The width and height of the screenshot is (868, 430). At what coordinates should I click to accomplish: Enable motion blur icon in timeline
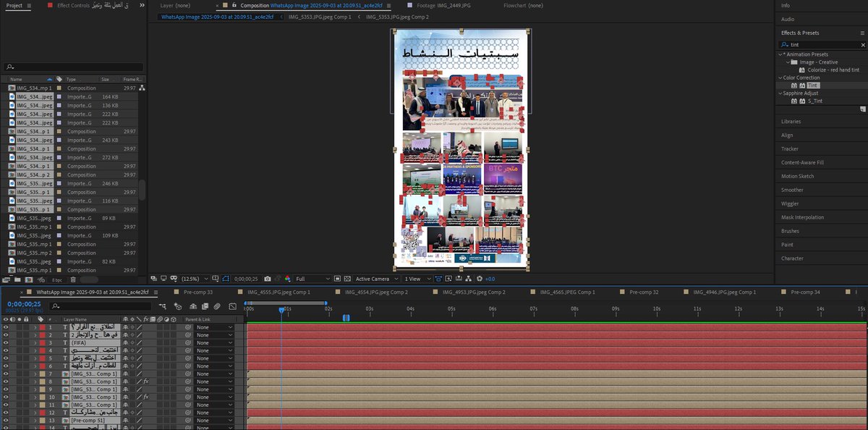tap(217, 306)
